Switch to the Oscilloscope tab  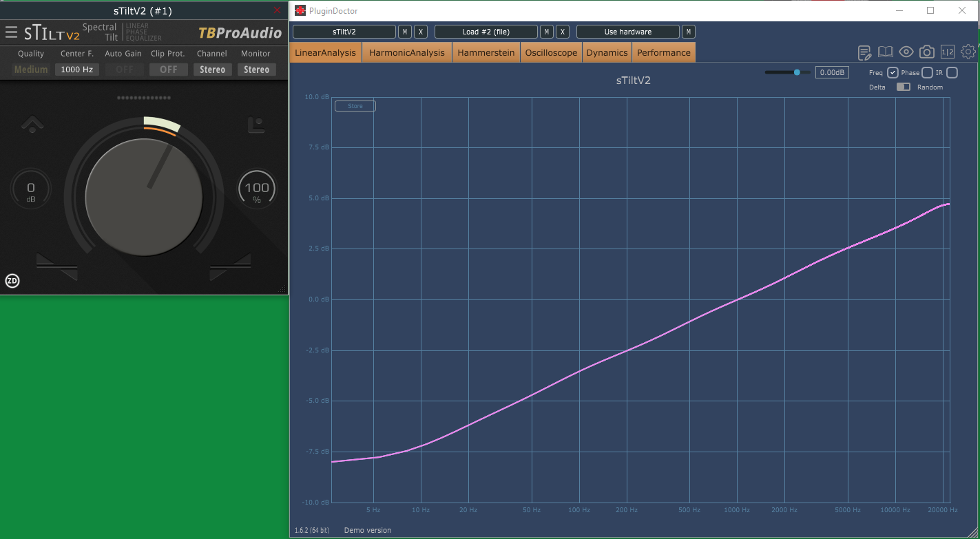pyautogui.click(x=551, y=52)
